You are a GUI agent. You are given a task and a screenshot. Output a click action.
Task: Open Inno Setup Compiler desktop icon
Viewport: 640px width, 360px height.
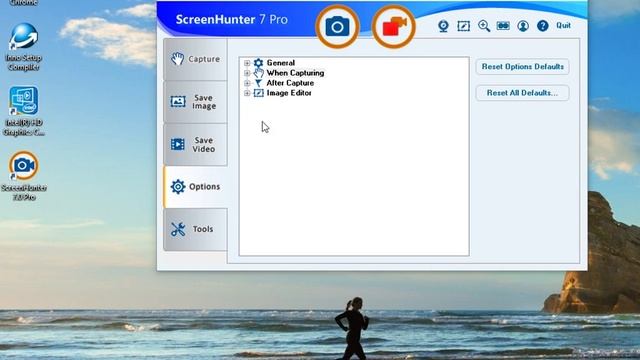pos(24,47)
